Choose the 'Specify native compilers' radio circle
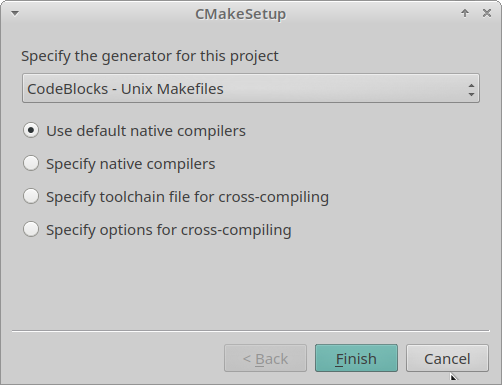The width and height of the screenshot is (502, 385). [x=31, y=163]
